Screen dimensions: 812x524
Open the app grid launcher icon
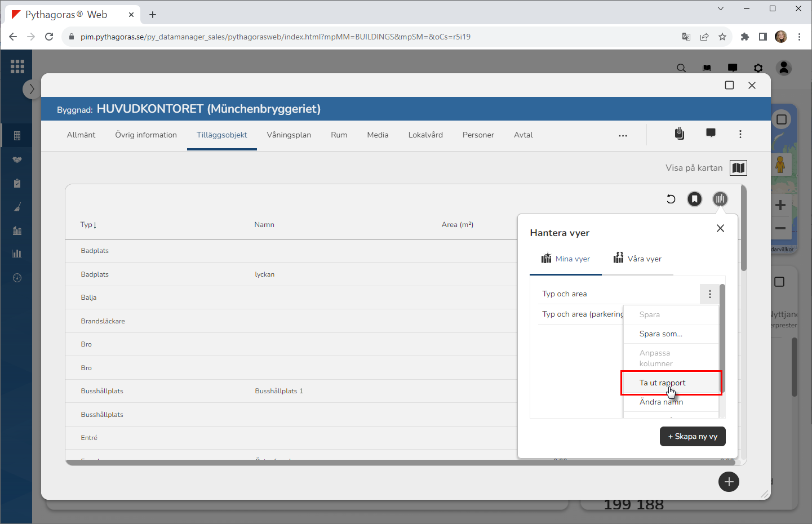pyautogui.click(x=17, y=66)
